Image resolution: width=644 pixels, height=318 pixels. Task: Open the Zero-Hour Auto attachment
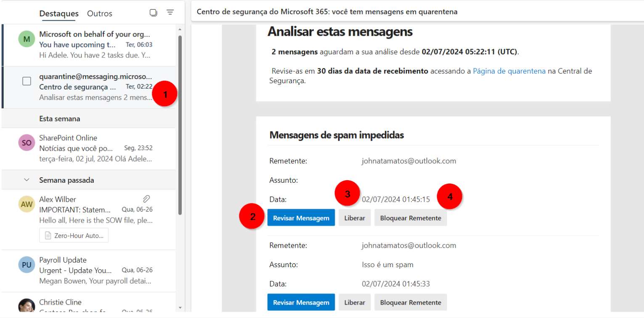click(x=74, y=235)
